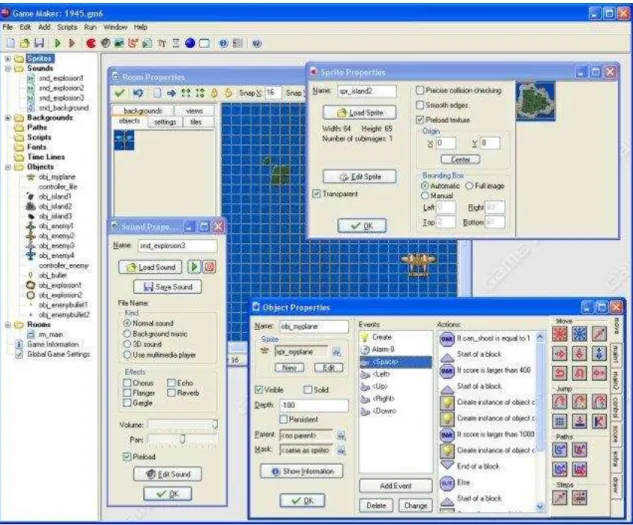Open the Scripts menu
Screen dimensions: 633x525
coord(67,27)
